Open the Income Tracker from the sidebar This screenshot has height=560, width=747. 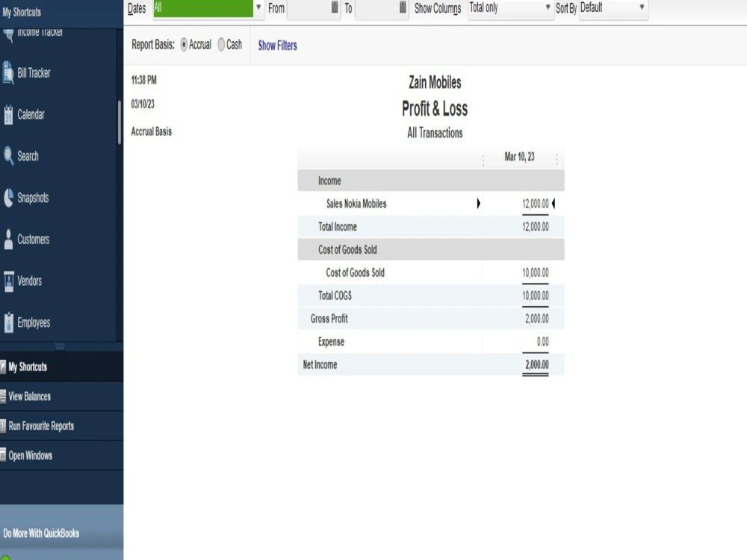click(x=37, y=31)
